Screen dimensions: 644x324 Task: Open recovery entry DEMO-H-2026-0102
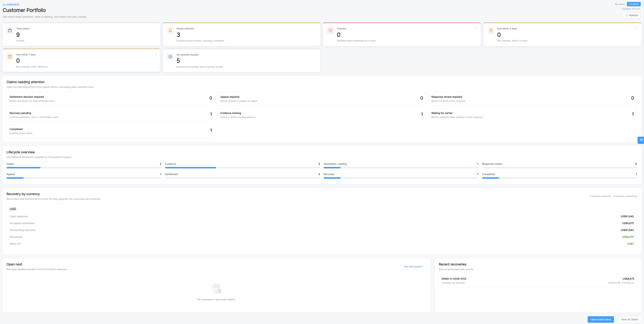pos(538,281)
